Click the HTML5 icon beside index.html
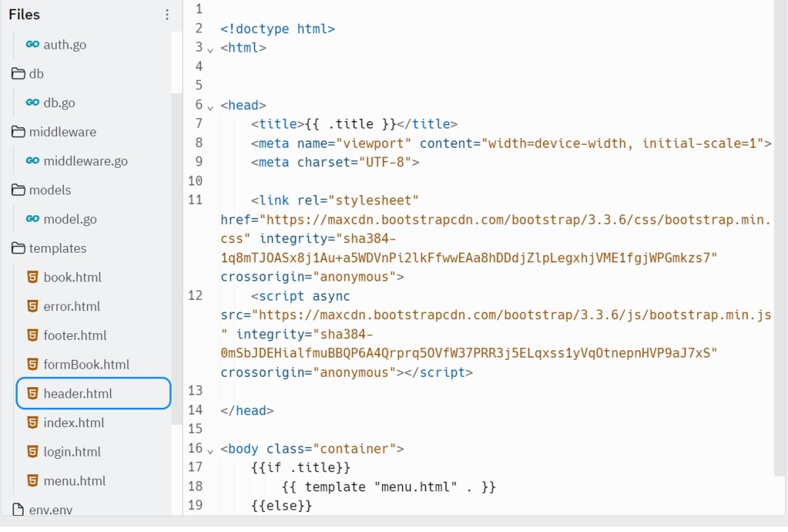788x532 pixels. (x=33, y=423)
